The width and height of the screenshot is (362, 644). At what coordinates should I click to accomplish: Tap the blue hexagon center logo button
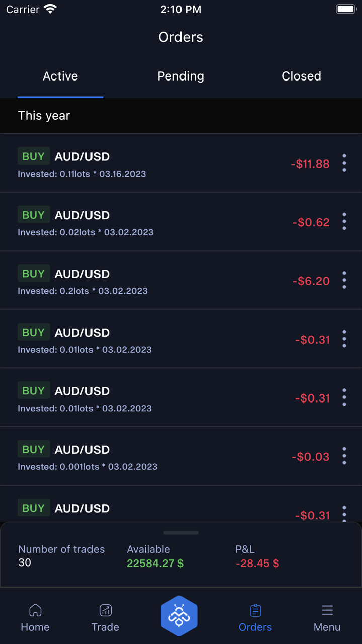point(179,616)
